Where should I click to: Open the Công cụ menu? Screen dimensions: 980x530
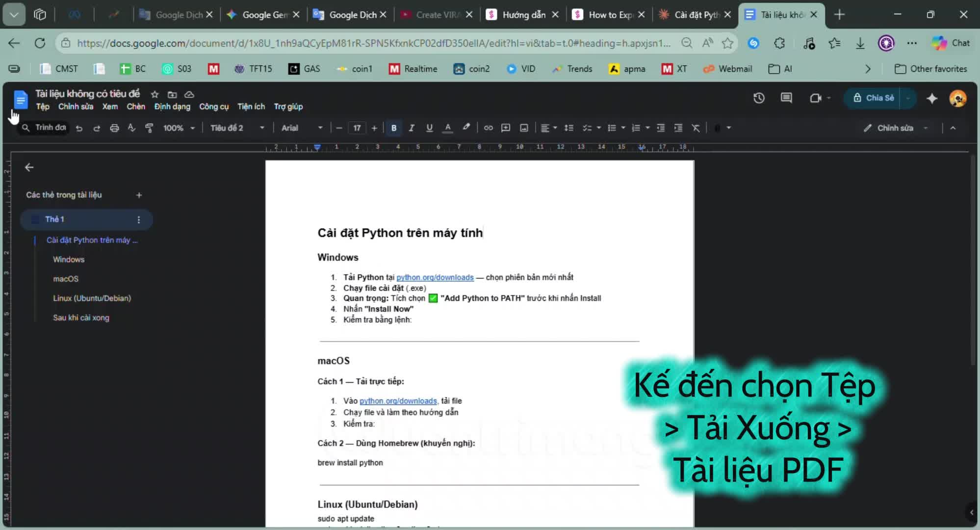coord(214,106)
